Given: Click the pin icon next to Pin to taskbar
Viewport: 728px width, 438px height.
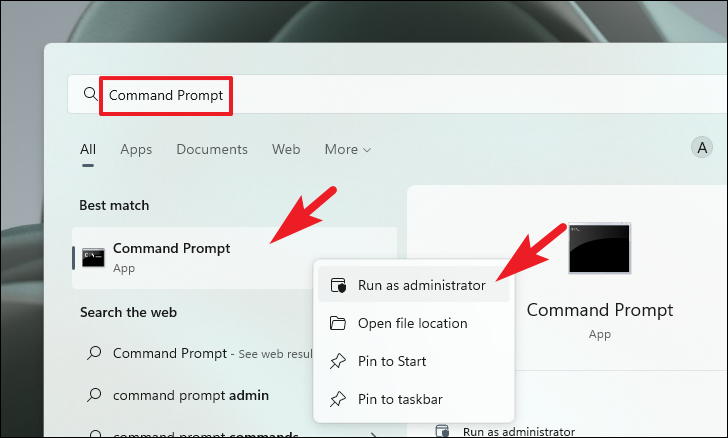Looking at the screenshot, I should pyautogui.click(x=338, y=399).
